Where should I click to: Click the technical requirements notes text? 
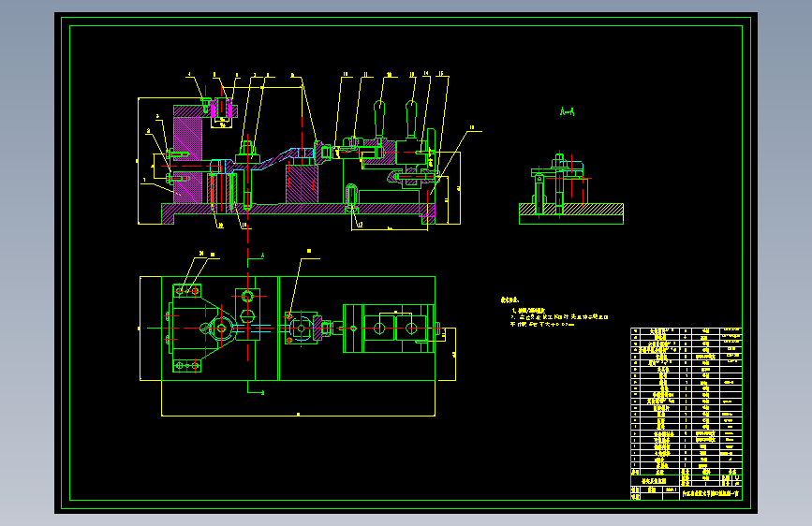pos(554,313)
